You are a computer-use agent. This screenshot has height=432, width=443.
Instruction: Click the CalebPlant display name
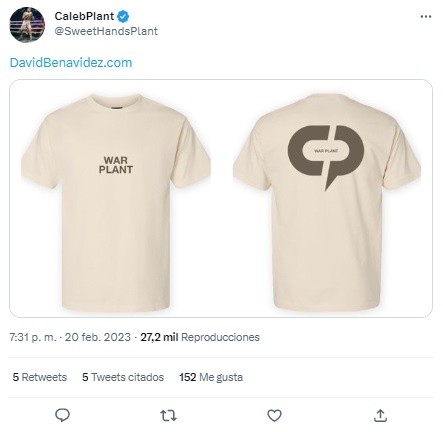point(84,16)
